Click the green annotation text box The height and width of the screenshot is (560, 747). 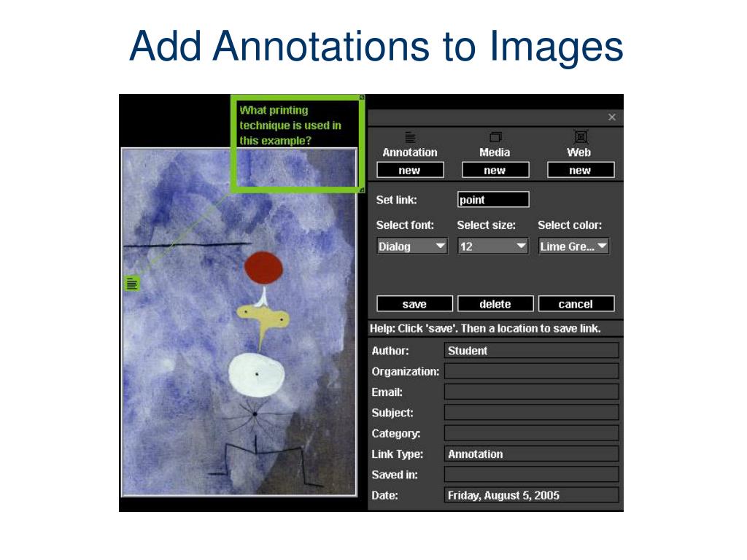[x=298, y=144]
